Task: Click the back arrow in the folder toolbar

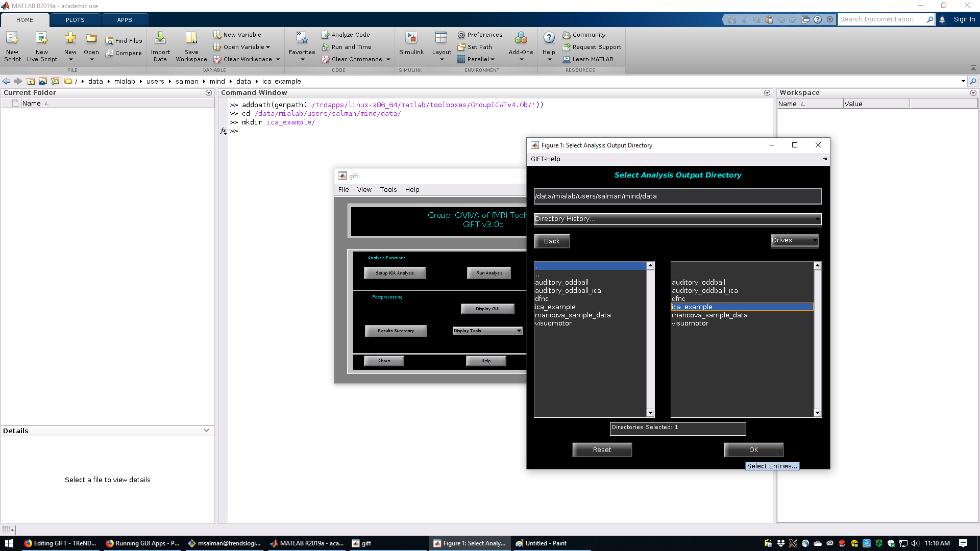Action: pos(6,81)
